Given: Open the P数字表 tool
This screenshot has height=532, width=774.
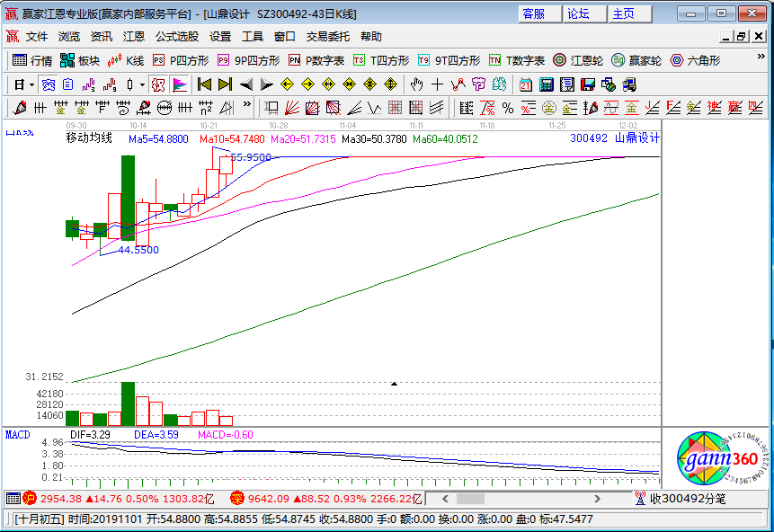Looking at the screenshot, I should 316,60.
